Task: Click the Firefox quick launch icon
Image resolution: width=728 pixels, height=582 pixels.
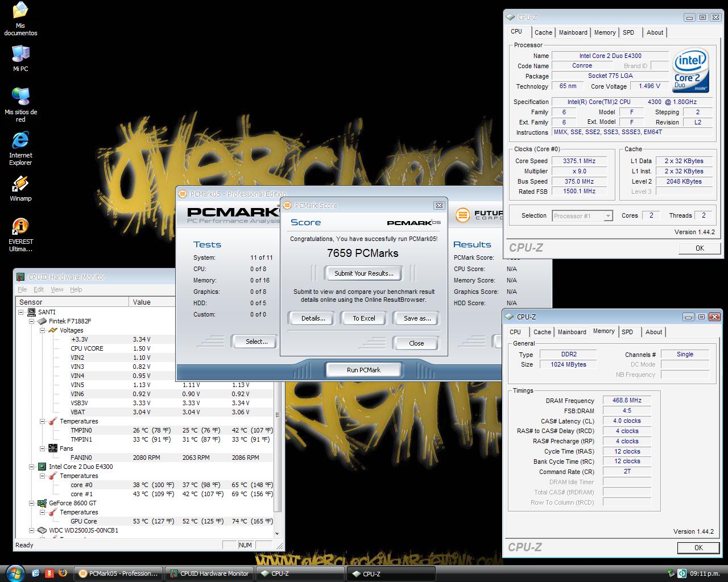Action: click(x=63, y=573)
